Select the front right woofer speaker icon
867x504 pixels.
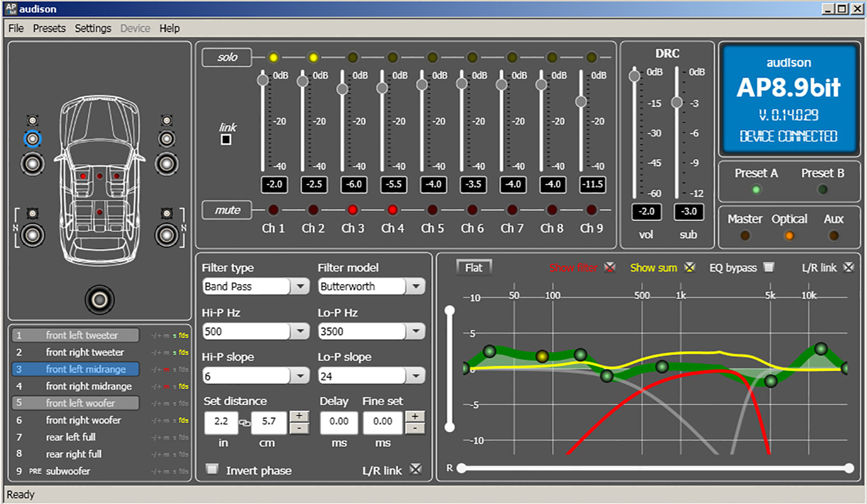point(166,164)
